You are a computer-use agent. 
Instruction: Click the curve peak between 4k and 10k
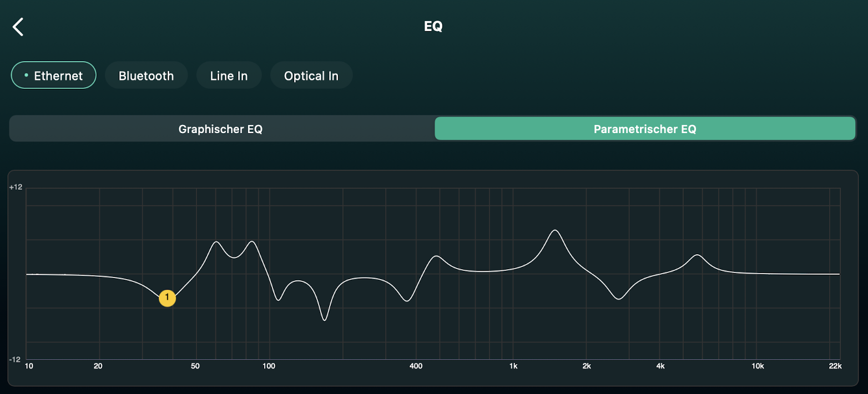tap(698, 255)
